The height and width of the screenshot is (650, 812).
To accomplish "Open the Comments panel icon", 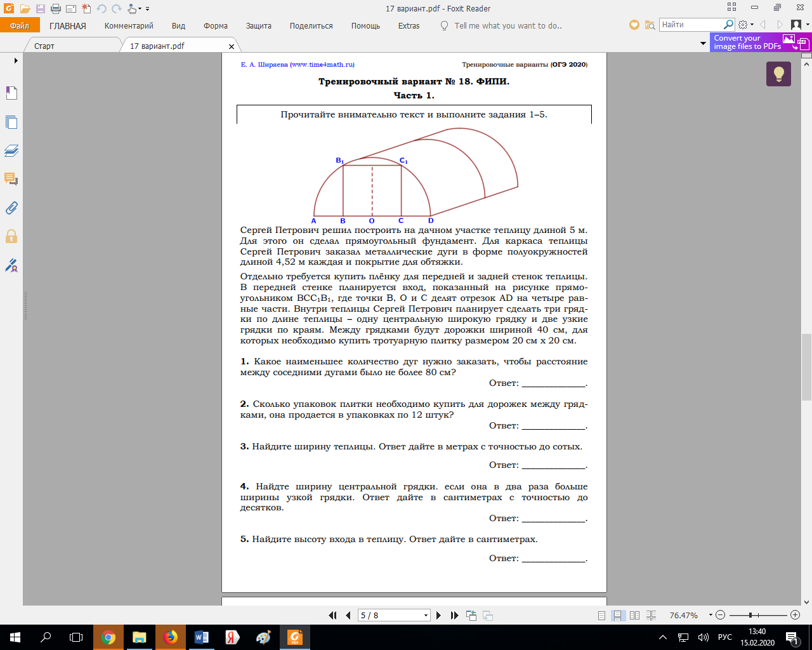I will [x=11, y=179].
